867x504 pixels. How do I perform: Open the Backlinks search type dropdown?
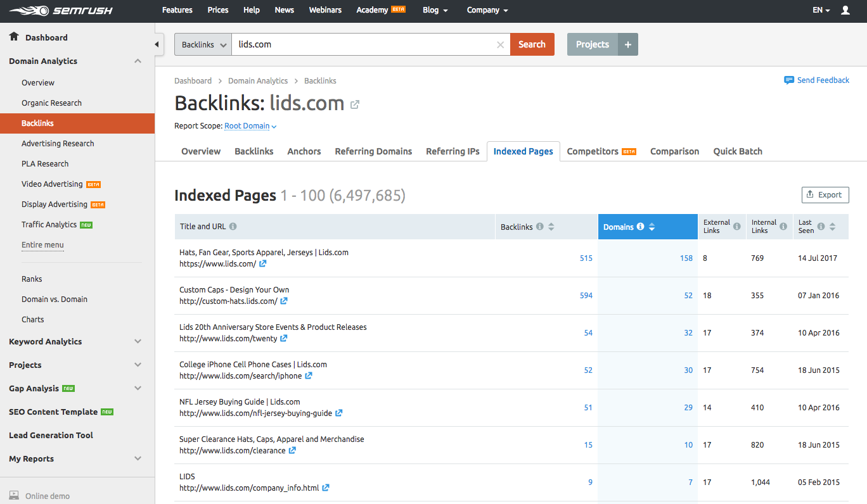tap(203, 44)
